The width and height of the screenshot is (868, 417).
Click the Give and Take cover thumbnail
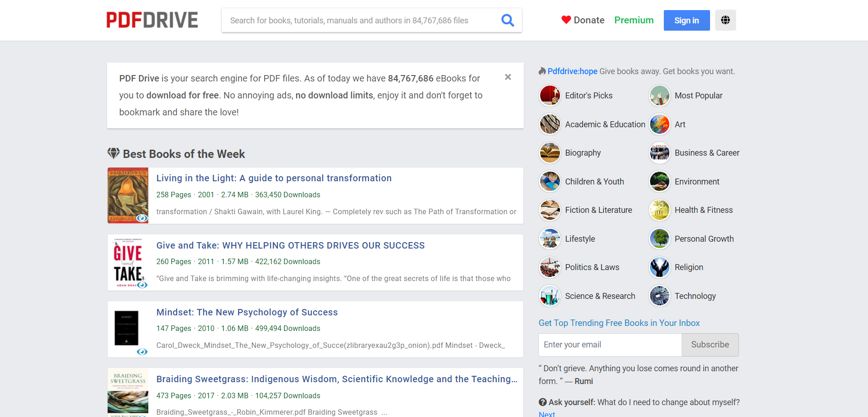128,262
